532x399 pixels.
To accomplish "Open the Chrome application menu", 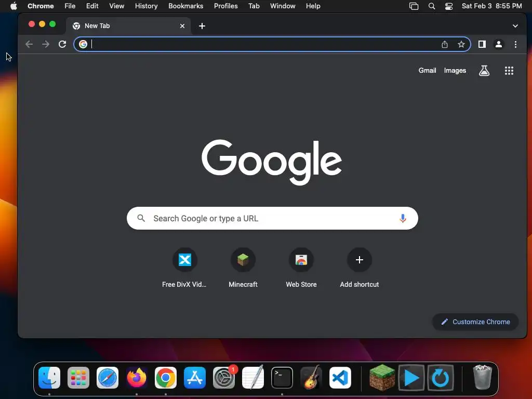I will (41, 6).
